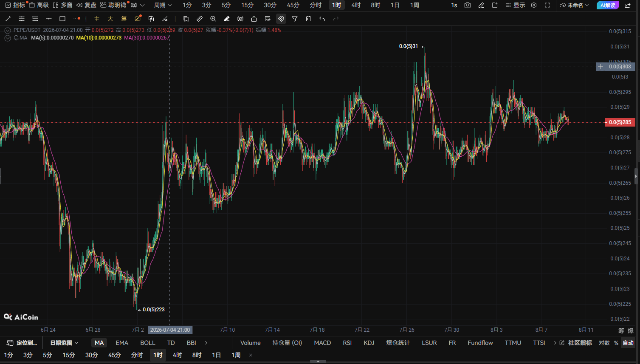Click the 主 main-force indicator icon
The width and height of the screenshot is (640, 364).
pos(97,19)
